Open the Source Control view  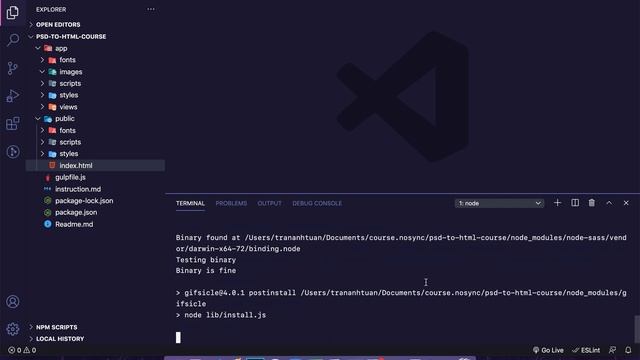tap(13, 68)
